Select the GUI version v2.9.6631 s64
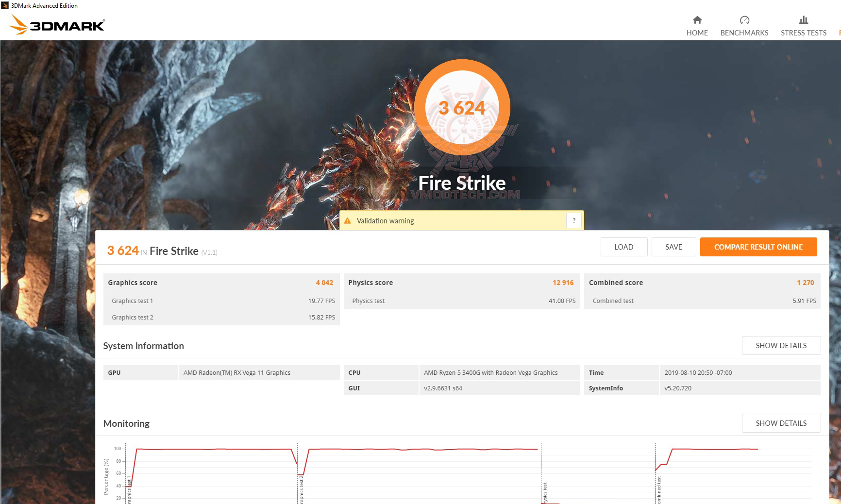Screen dimensions: 841x504 coord(443,388)
